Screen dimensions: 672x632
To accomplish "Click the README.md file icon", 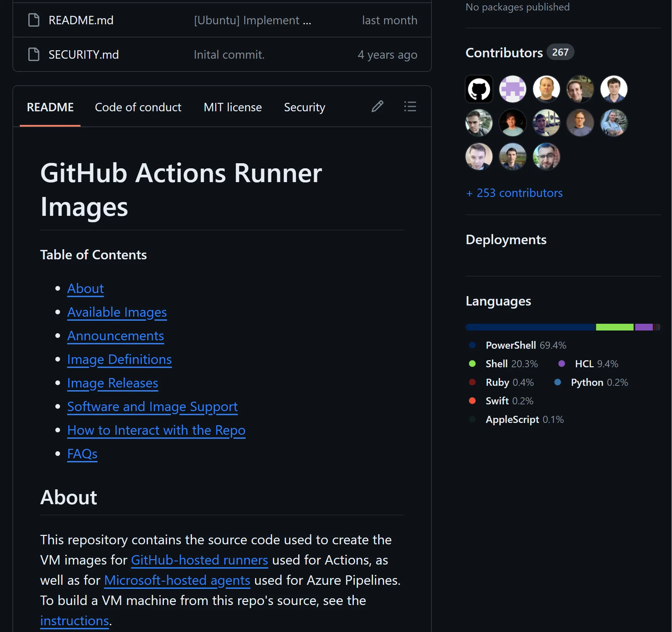I will click(x=34, y=20).
